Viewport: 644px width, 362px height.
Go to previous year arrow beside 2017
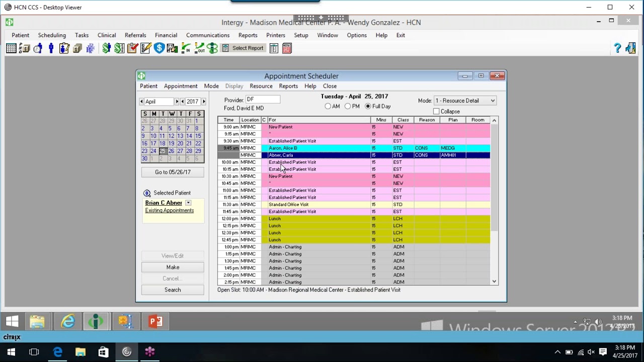pos(182,102)
